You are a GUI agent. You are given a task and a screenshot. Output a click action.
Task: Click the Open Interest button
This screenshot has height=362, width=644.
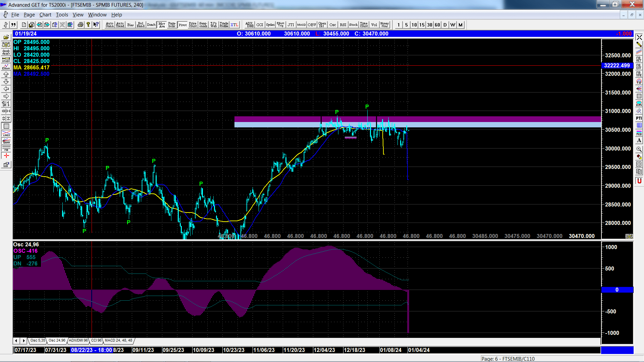pos(322,25)
